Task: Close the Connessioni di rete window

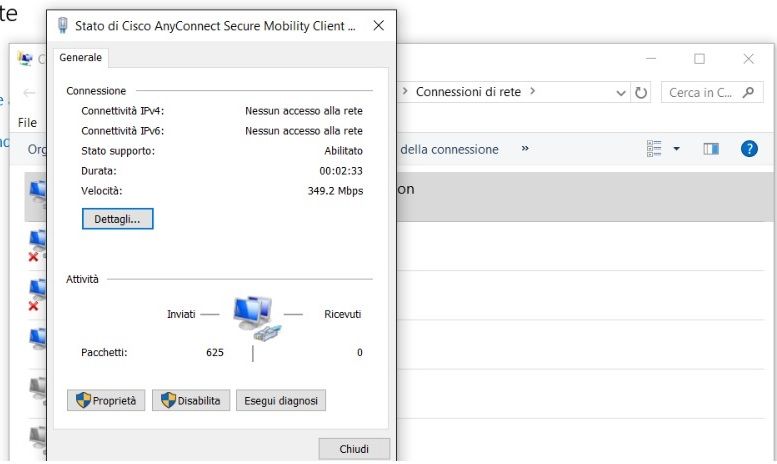Action: pyautogui.click(x=748, y=58)
